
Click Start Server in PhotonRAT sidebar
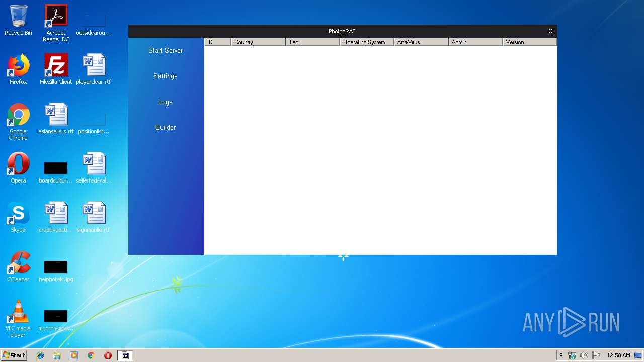pos(166,51)
